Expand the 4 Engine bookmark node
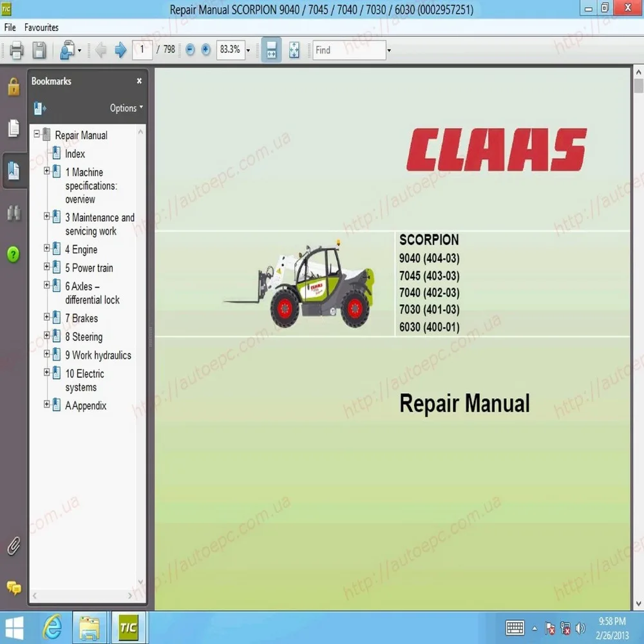644x644 pixels. 47,248
